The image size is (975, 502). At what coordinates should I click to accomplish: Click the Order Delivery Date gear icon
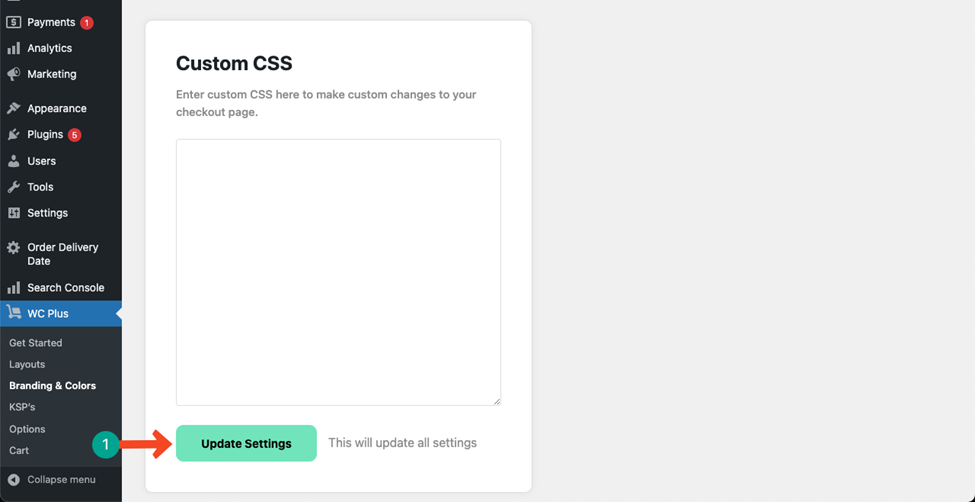(13, 248)
